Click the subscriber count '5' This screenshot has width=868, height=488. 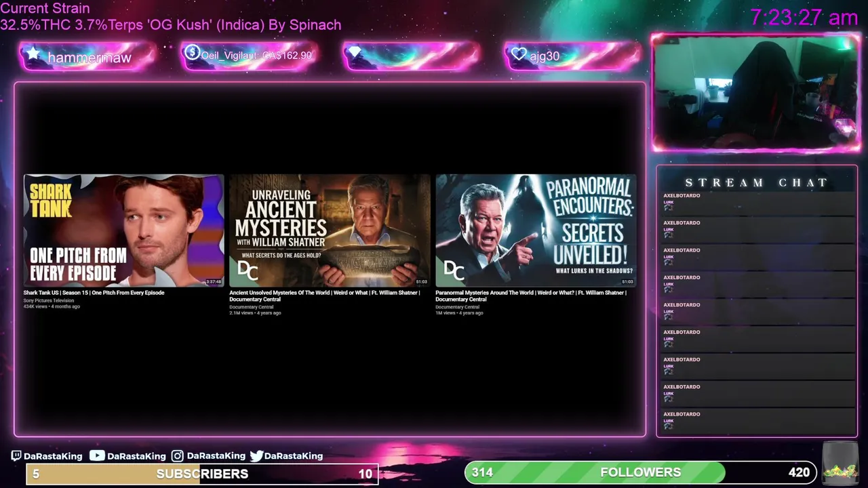tap(36, 474)
